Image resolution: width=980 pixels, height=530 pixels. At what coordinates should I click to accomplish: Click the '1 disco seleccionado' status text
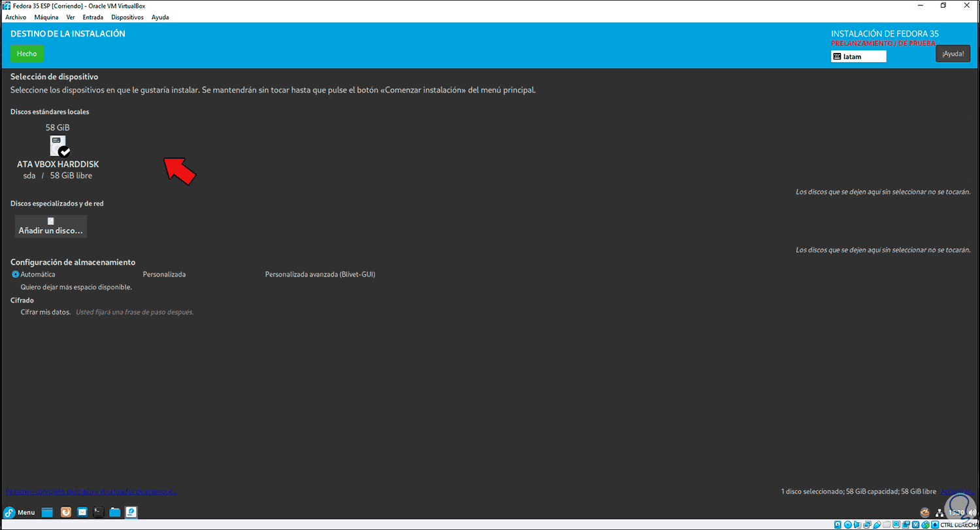pyautogui.click(x=858, y=491)
